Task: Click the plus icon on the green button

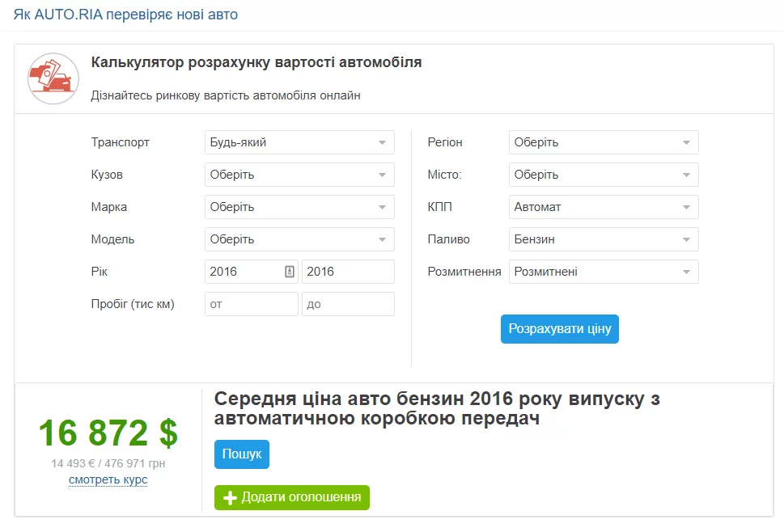Action: point(229,497)
